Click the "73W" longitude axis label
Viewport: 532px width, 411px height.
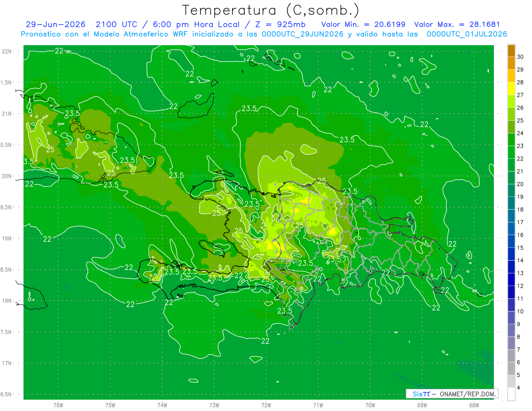click(214, 405)
